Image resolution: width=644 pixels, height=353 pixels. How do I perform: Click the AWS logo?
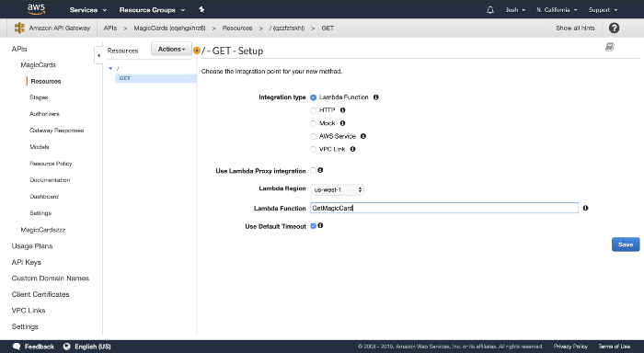tap(36, 9)
